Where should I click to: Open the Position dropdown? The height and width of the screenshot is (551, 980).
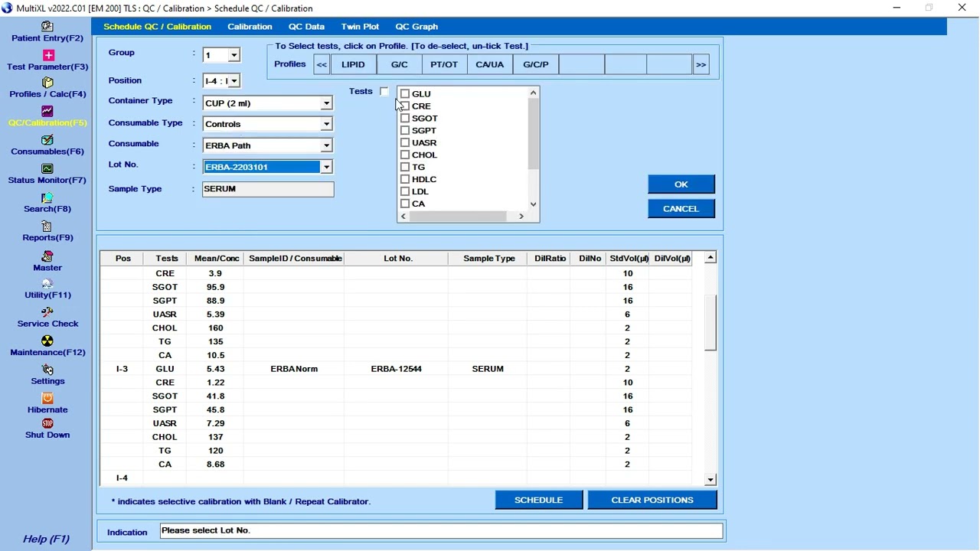tap(234, 80)
